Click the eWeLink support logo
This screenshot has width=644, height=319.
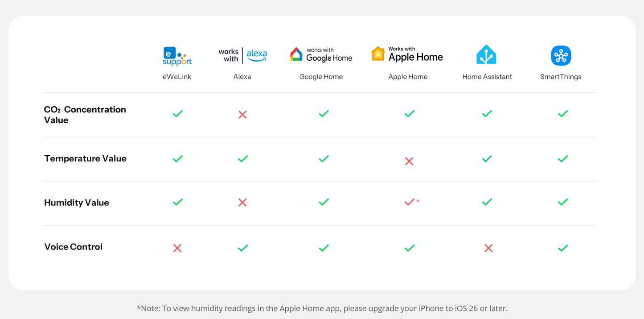177,56
